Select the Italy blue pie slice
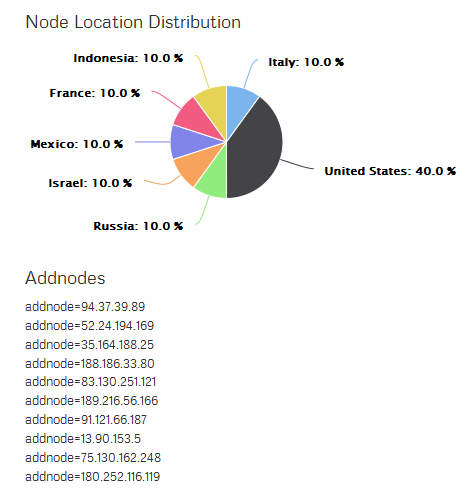Viewport: 476px width, 488px height. tap(240, 107)
